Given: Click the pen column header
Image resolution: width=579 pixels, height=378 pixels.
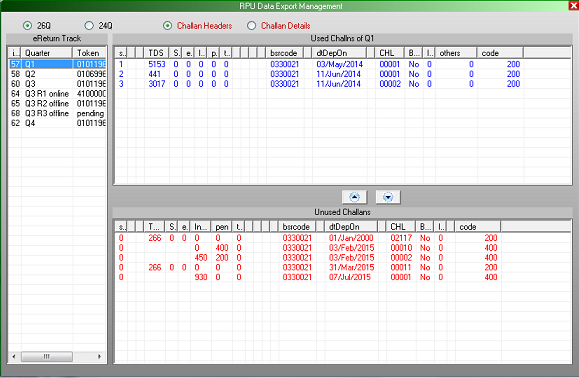Looking at the screenshot, I should click(222, 227).
